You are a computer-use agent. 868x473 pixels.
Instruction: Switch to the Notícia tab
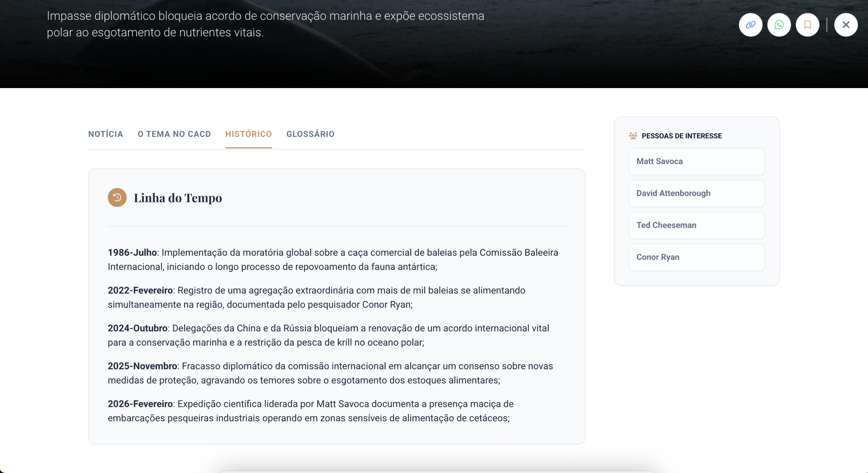(105, 134)
